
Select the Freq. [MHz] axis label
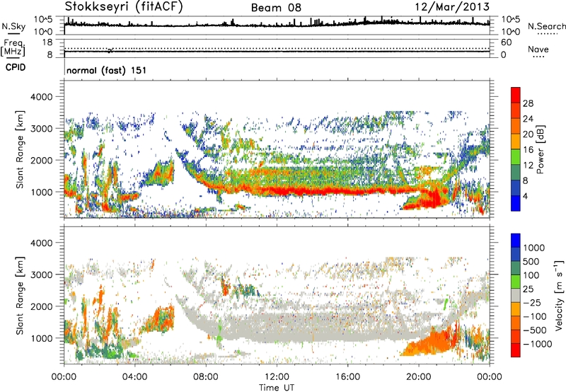(13, 48)
